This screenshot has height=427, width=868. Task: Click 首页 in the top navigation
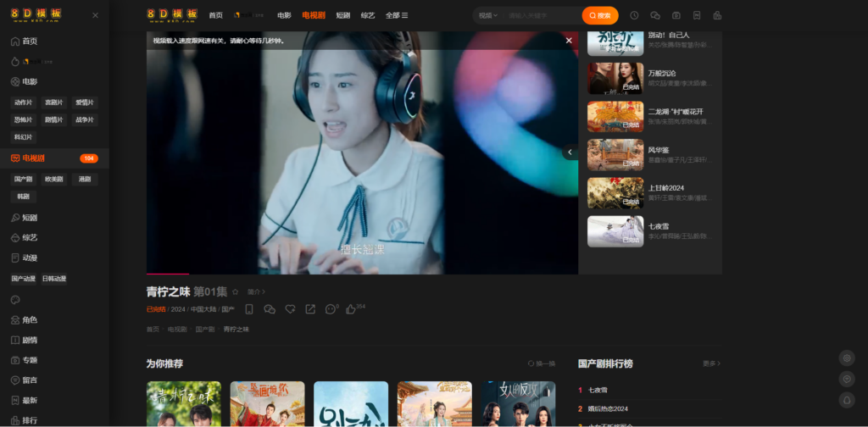pyautogui.click(x=216, y=15)
